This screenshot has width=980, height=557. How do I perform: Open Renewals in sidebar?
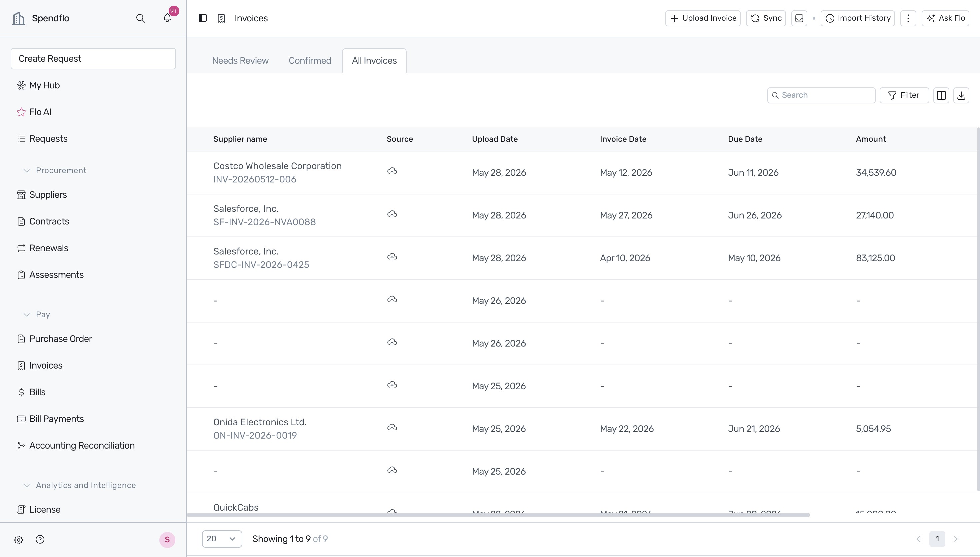[x=49, y=248]
